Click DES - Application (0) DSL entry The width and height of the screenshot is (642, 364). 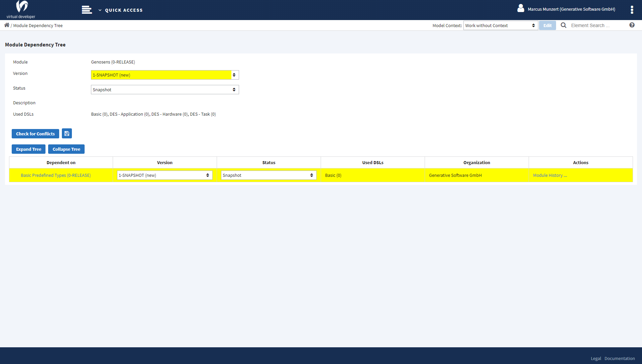pos(129,114)
